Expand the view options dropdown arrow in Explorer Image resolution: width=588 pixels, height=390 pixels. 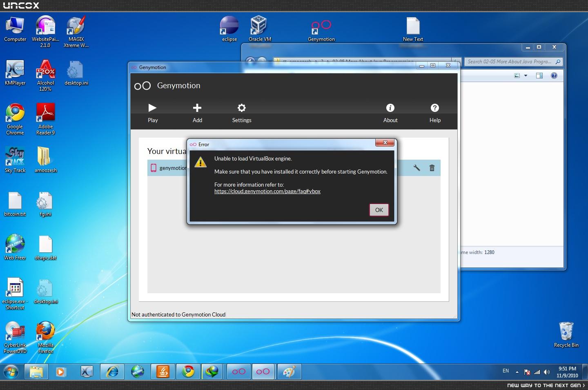526,76
